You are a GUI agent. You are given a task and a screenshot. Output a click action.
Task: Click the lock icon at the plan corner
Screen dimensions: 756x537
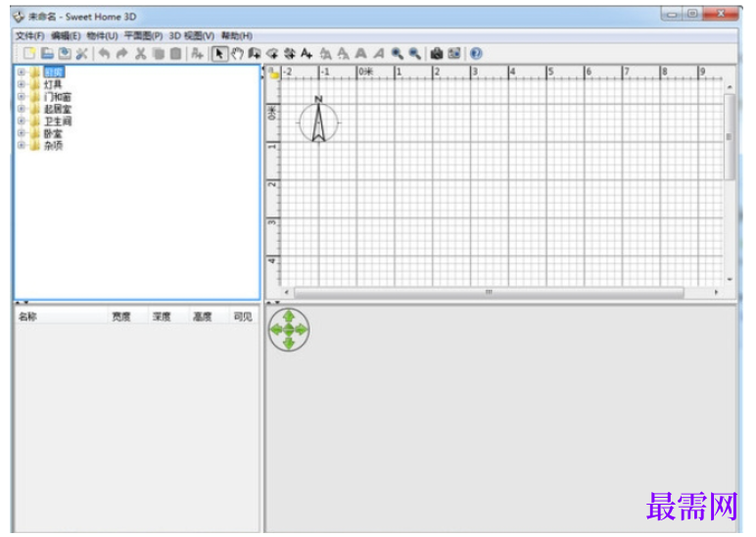click(x=274, y=73)
